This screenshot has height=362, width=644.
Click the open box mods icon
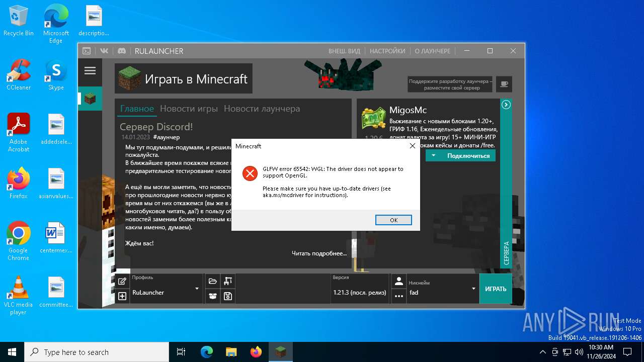click(x=213, y=296)
